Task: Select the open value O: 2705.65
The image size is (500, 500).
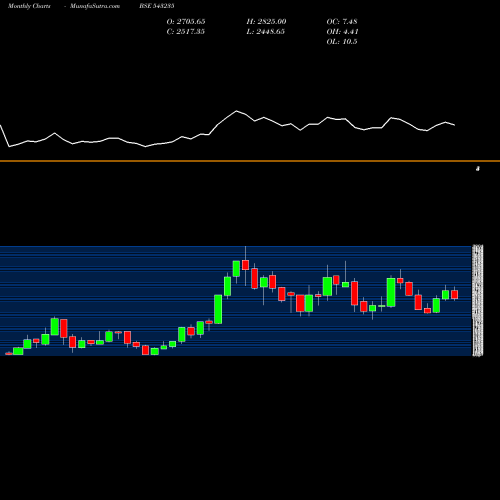Action: [x=186, y=21]
